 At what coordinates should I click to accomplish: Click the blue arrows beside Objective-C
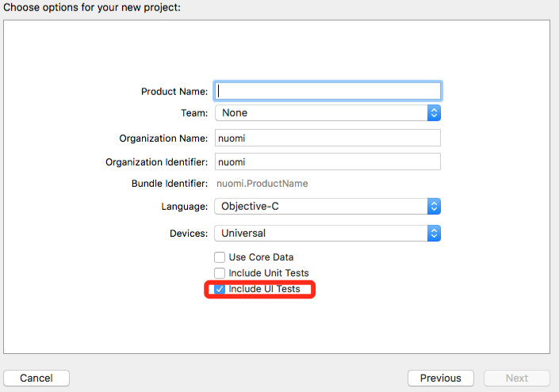coord(434,207)
